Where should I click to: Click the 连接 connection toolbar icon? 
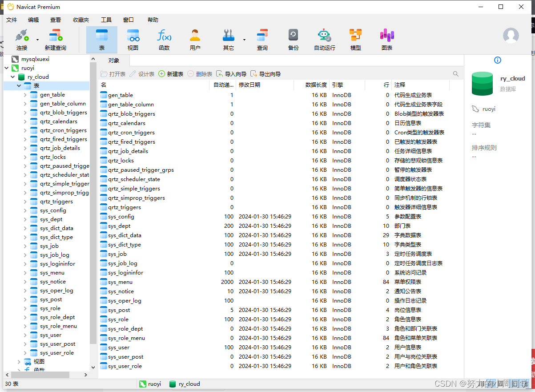tap(21, 40)
